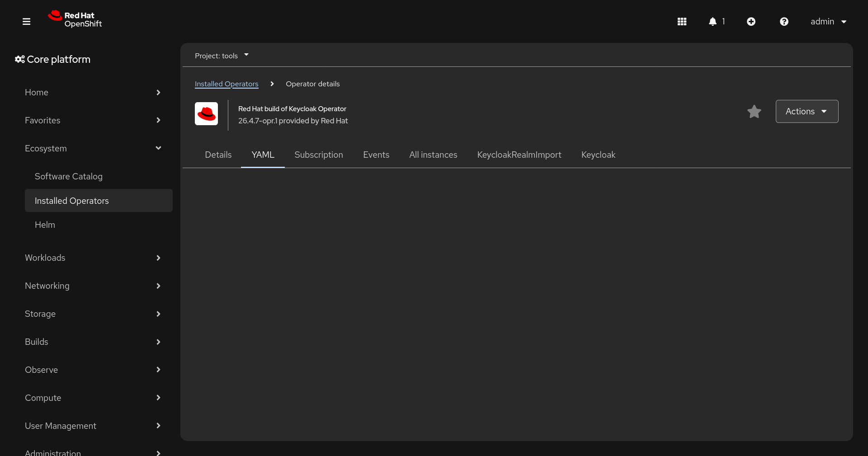Expand the Home navigation section
The width and height of the screenshot is (868, 456).
[93, 93]
